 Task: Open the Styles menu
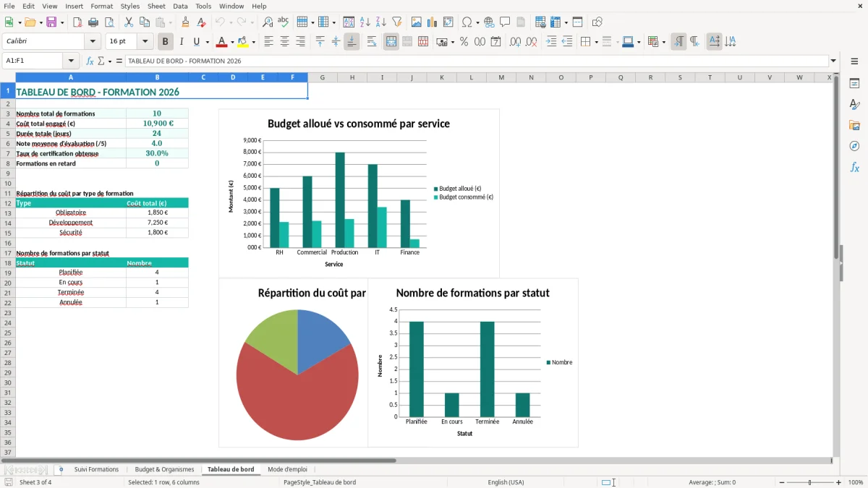(130, 6)
